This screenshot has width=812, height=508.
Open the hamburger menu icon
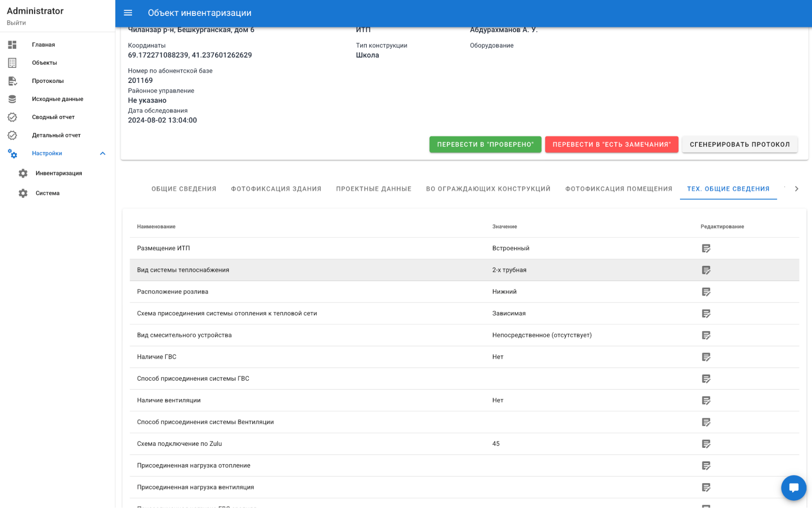128,13
